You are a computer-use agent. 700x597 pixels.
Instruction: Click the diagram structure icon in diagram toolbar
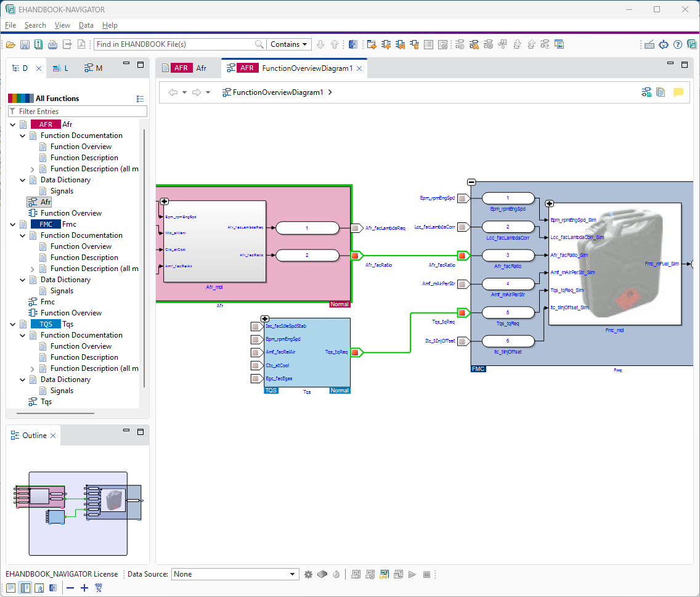click(646, 92)
